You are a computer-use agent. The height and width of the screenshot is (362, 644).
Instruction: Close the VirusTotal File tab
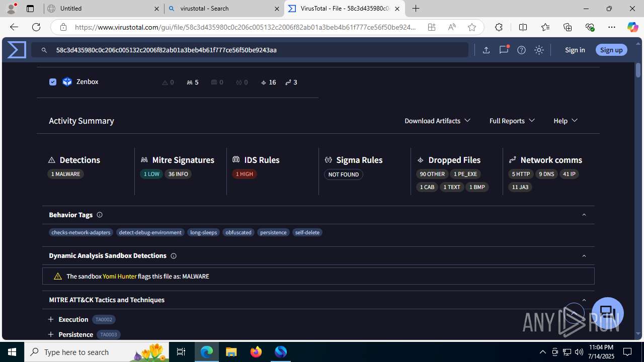pos(397,9)
